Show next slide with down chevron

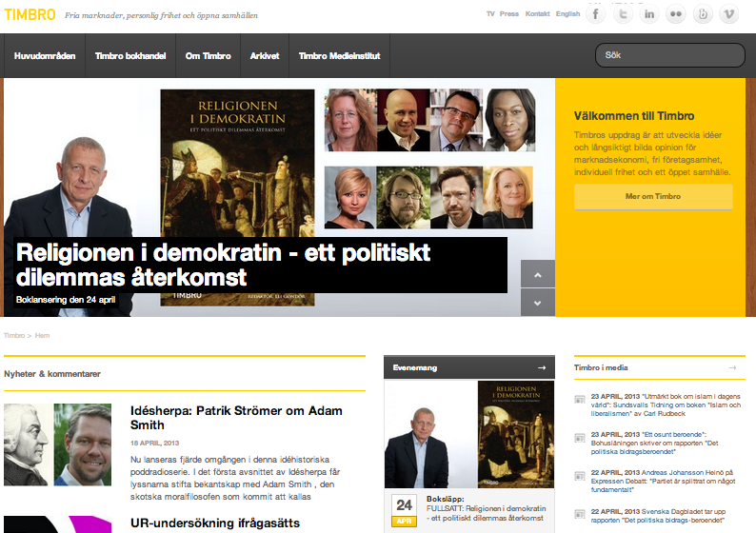(538, 303)
